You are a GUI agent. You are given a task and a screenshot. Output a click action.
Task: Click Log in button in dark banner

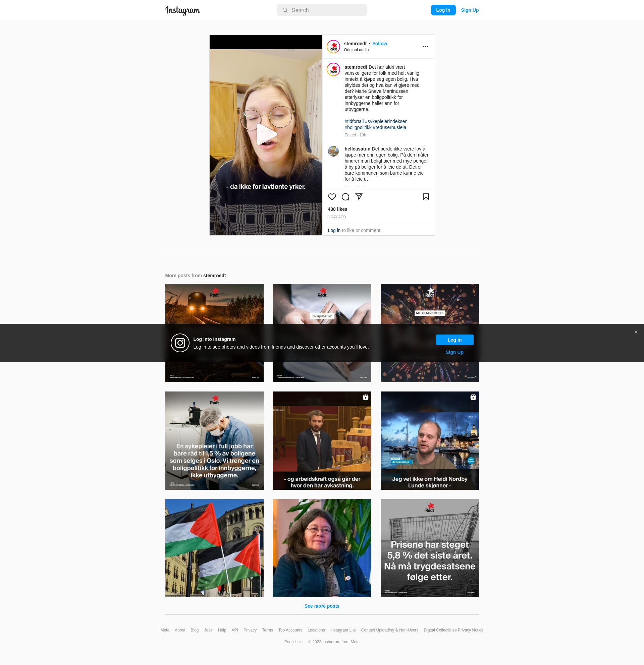point(454,340)
